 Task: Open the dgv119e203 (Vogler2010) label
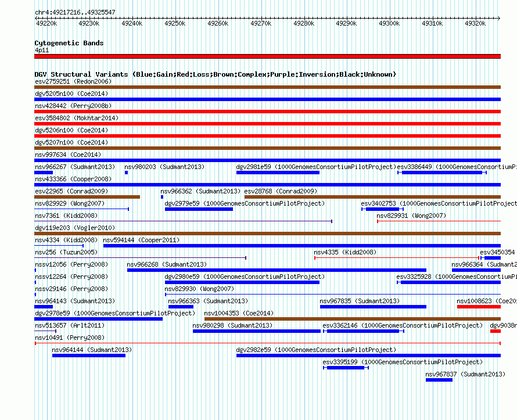click(75, 228)
